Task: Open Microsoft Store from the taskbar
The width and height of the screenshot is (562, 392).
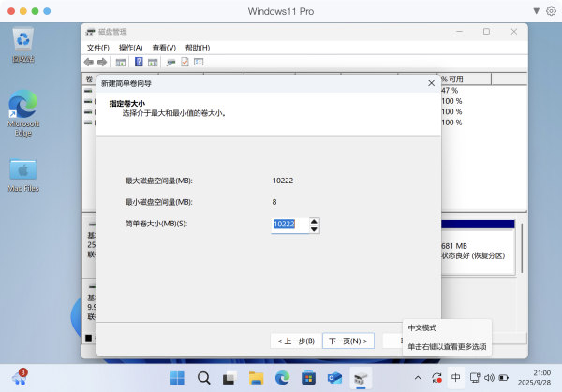Action: 308,378
